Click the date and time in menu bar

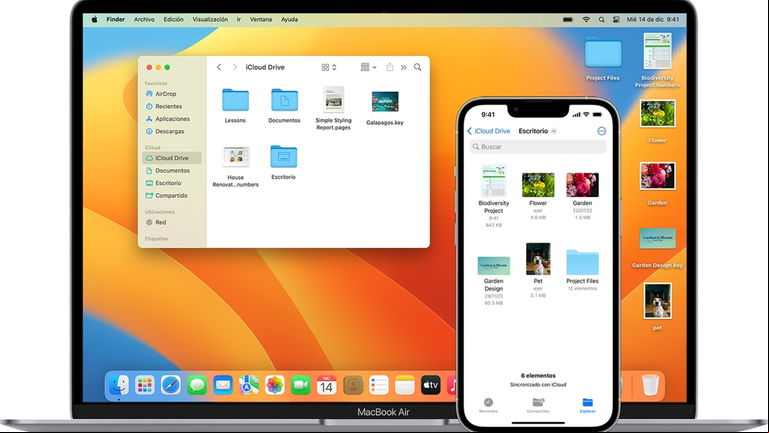click(653, 20)
